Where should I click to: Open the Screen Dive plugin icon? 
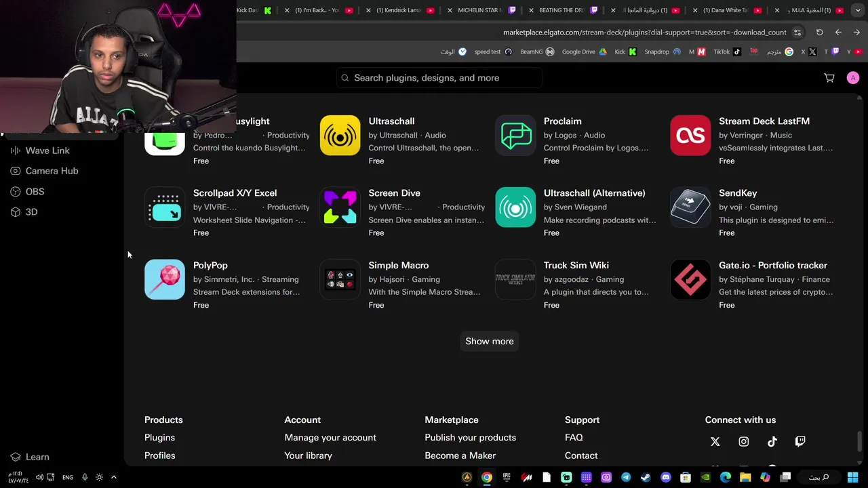pyautogui.click(x=340, y=207)
